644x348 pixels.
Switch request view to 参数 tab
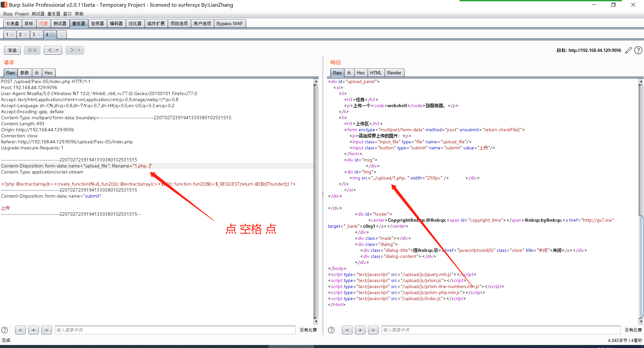[x=24, y=73]
